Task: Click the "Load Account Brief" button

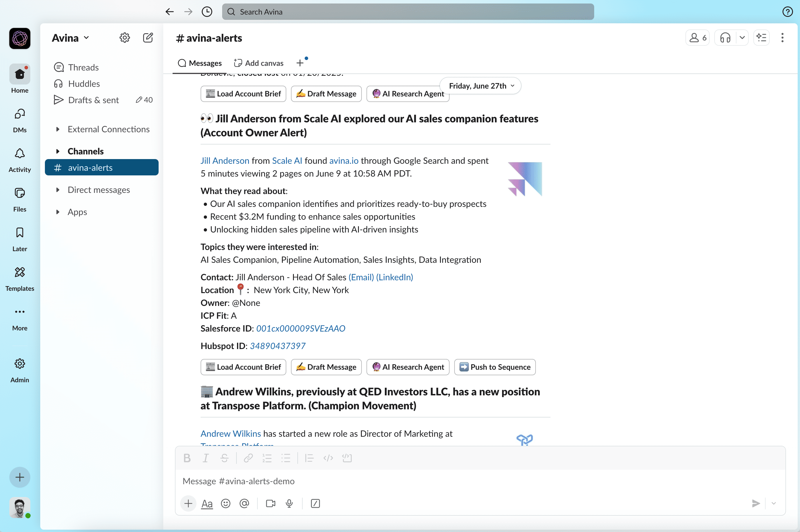Action: (x=243, y=367)
